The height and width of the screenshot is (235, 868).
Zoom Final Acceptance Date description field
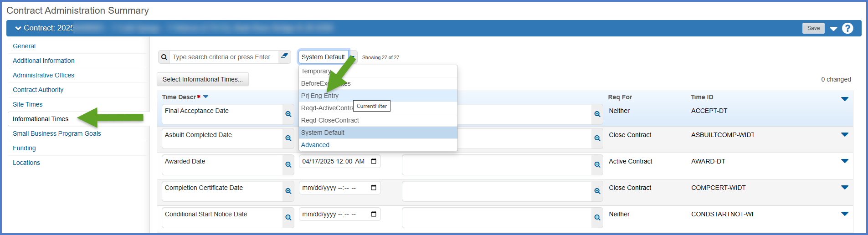288,114
